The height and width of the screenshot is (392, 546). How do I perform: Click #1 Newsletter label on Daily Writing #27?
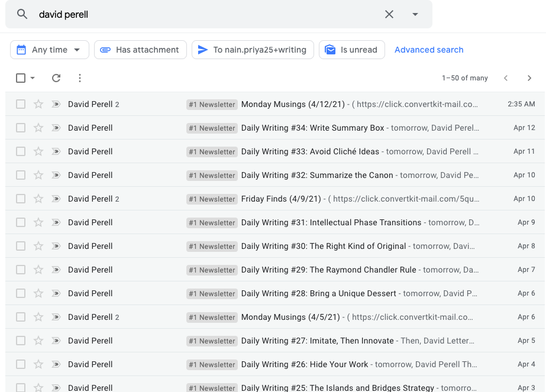click(212, 341)
